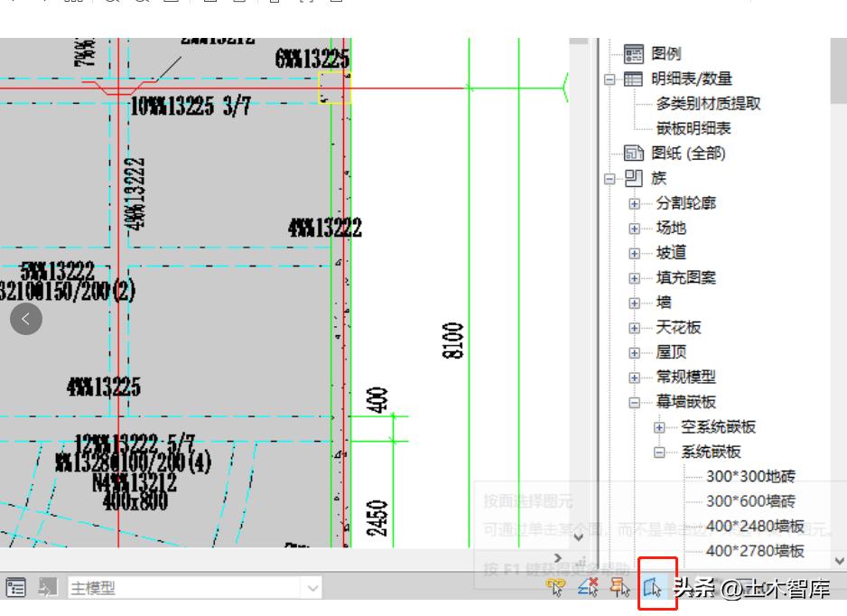Expand the 墙 tree node

[x=635, y=302]
